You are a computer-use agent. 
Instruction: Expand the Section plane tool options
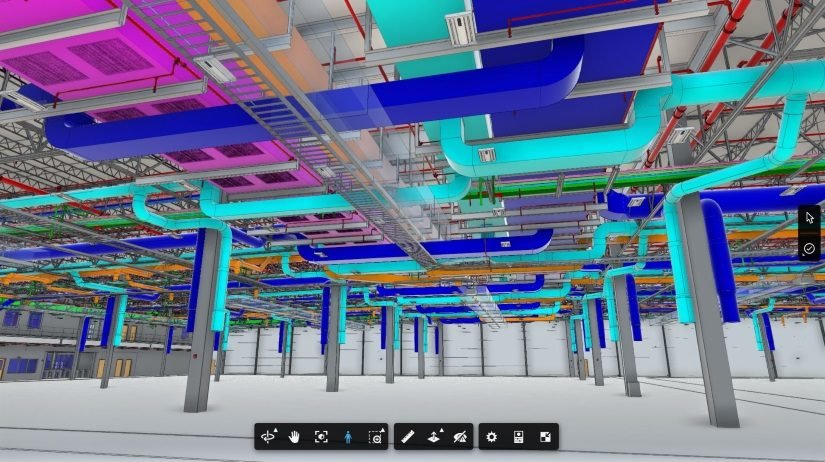(x=434, y=437)
